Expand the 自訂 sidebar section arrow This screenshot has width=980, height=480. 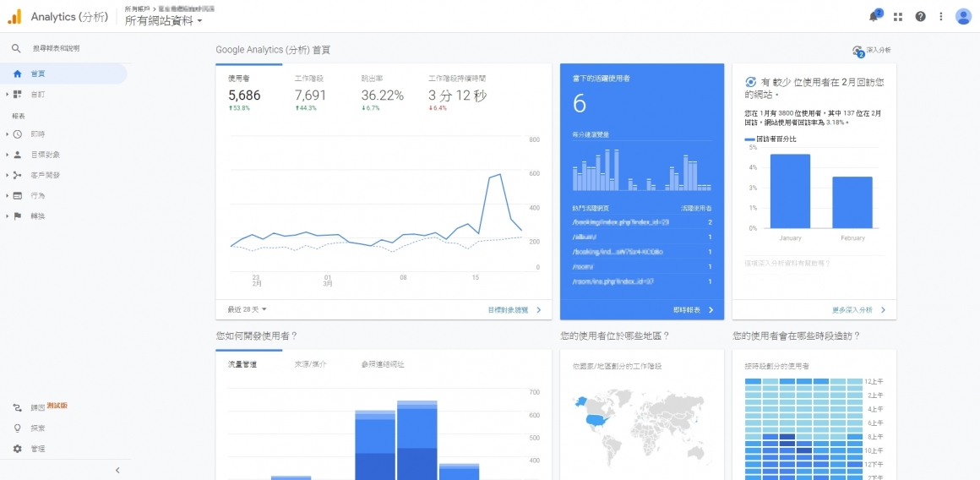pyautogui.click(x=7, y=95)
